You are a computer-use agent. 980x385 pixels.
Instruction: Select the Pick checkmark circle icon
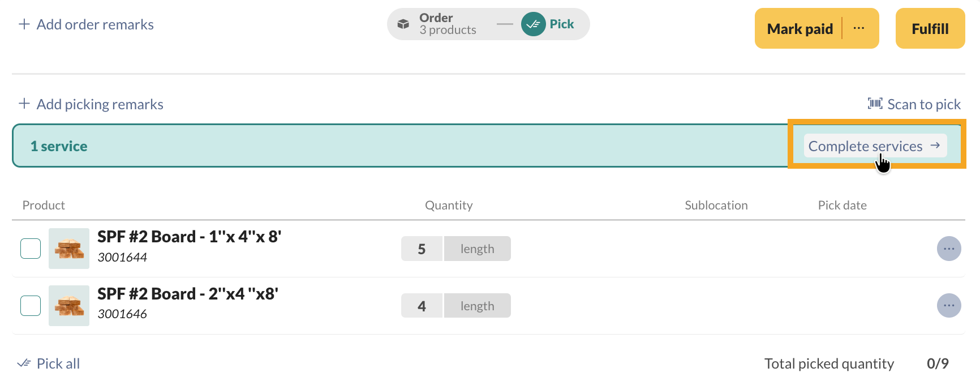532,24
